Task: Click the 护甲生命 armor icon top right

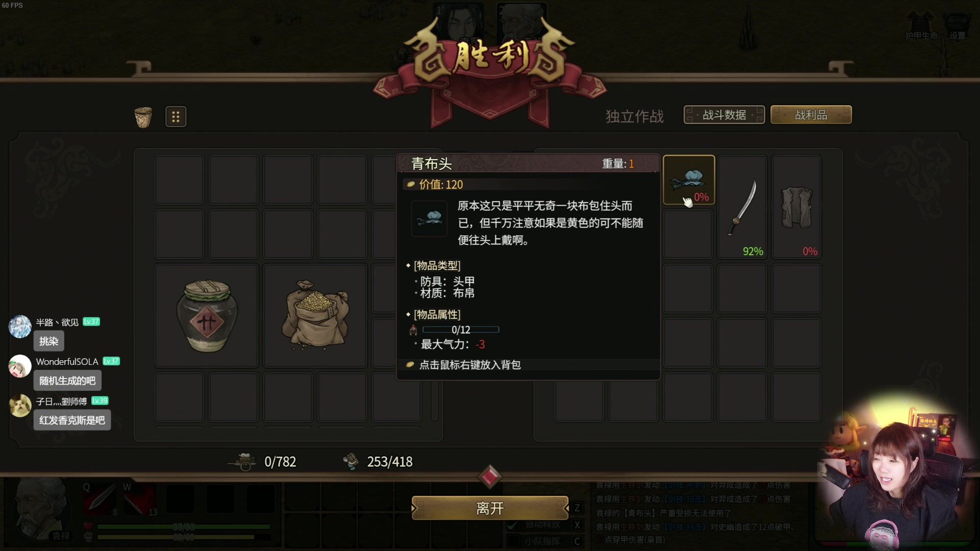Action: tap(921, 26)
